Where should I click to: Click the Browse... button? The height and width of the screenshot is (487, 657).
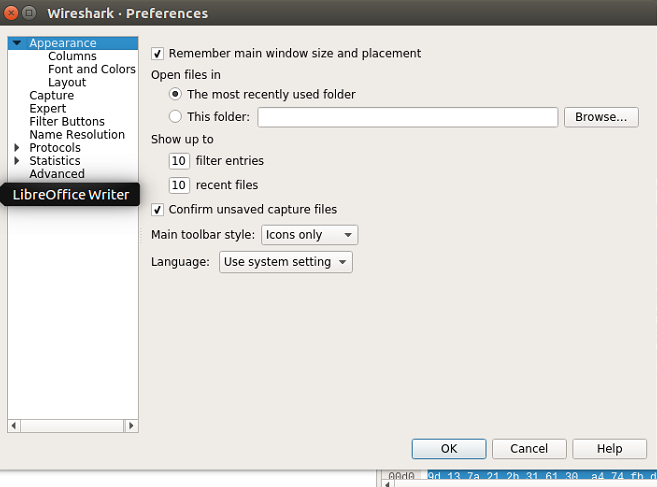tap(601, 117)
